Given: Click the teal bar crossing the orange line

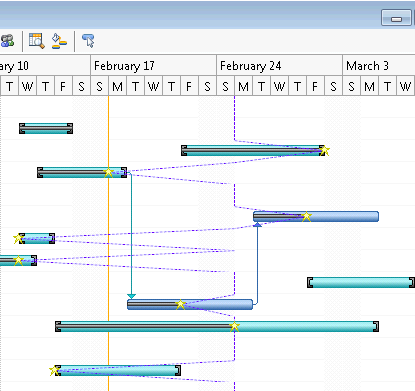Looking at the screenshot, I should tap(82, 173).
